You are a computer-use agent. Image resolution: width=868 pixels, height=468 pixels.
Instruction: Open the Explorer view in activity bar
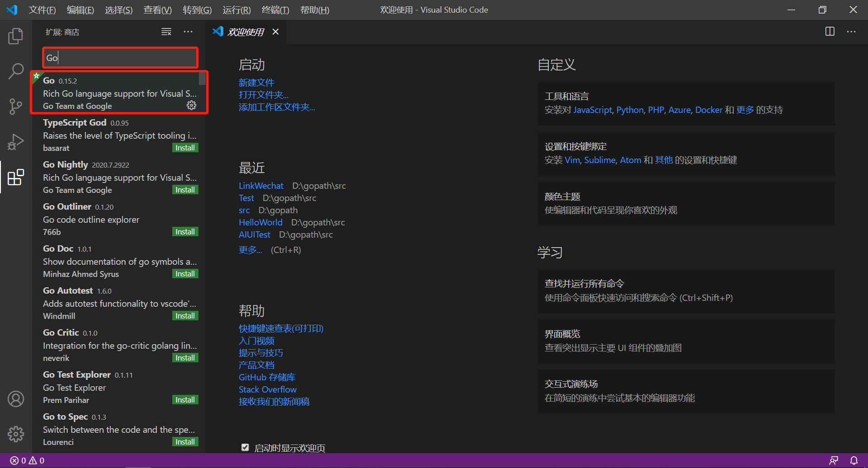click(16, 36)
